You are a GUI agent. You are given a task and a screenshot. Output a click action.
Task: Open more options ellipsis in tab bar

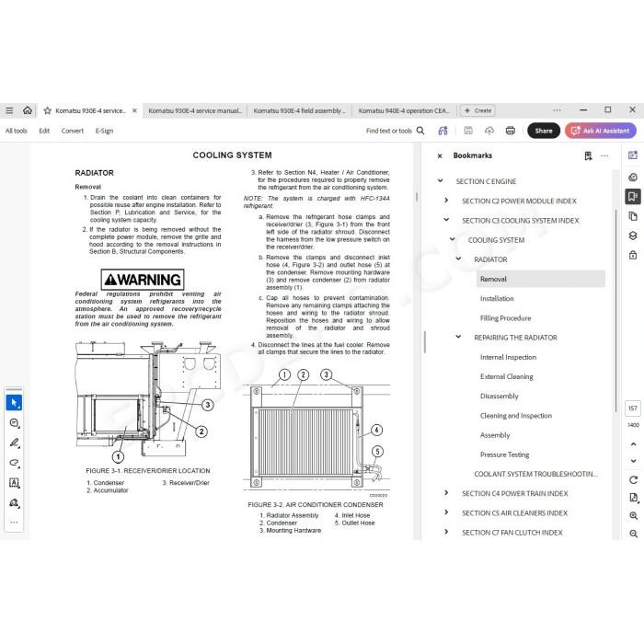[557, 110]
